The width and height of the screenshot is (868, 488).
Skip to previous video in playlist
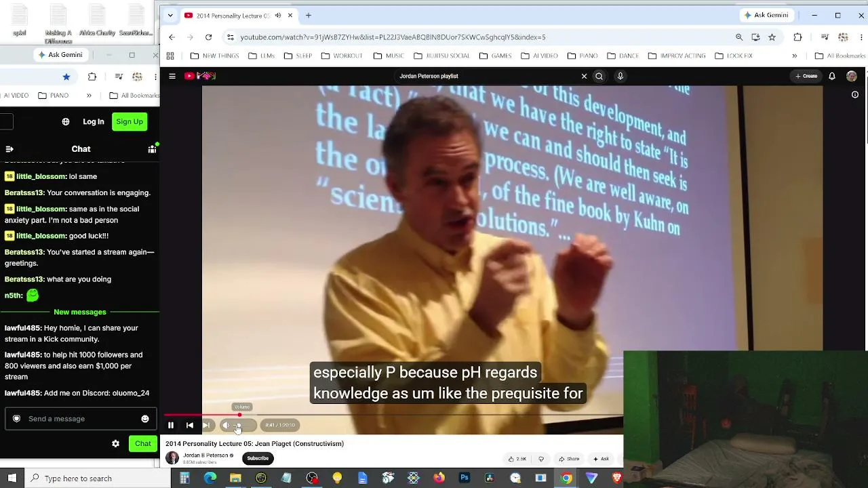click(190, 425)
